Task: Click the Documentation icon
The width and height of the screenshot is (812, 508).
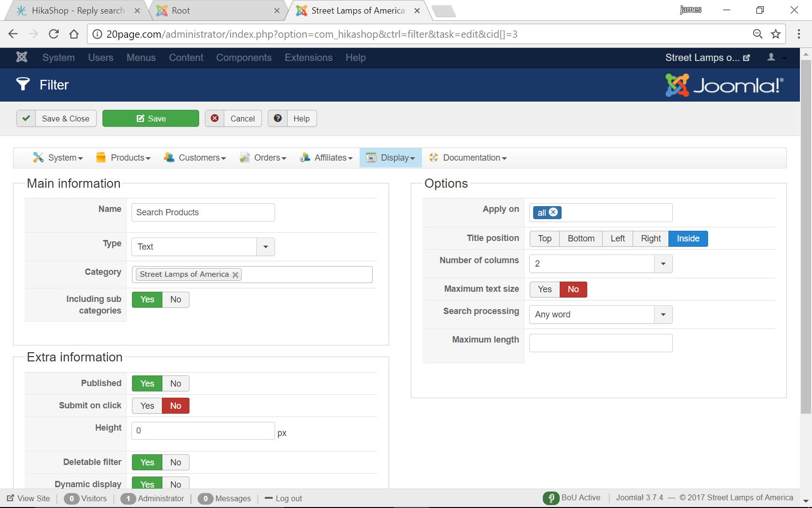Action: [x=434, y=157]
